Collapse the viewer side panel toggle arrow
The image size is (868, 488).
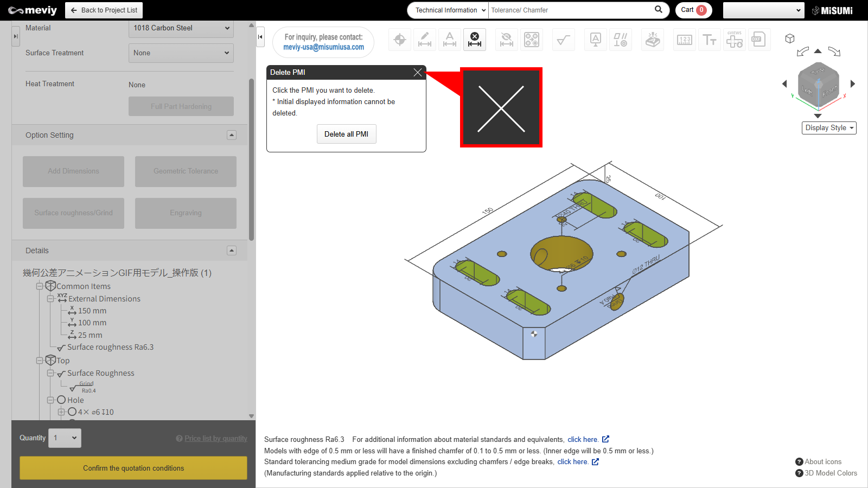pyautogui.click(x=260, y=37)
